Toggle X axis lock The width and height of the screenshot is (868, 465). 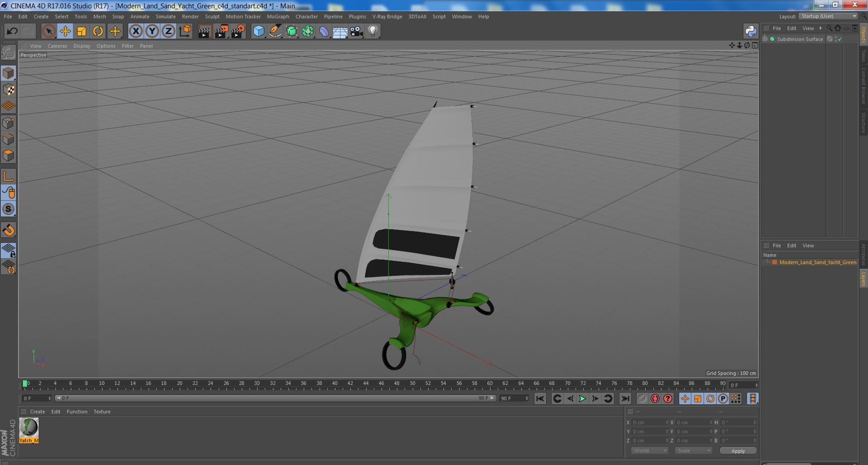click(136, 31)
